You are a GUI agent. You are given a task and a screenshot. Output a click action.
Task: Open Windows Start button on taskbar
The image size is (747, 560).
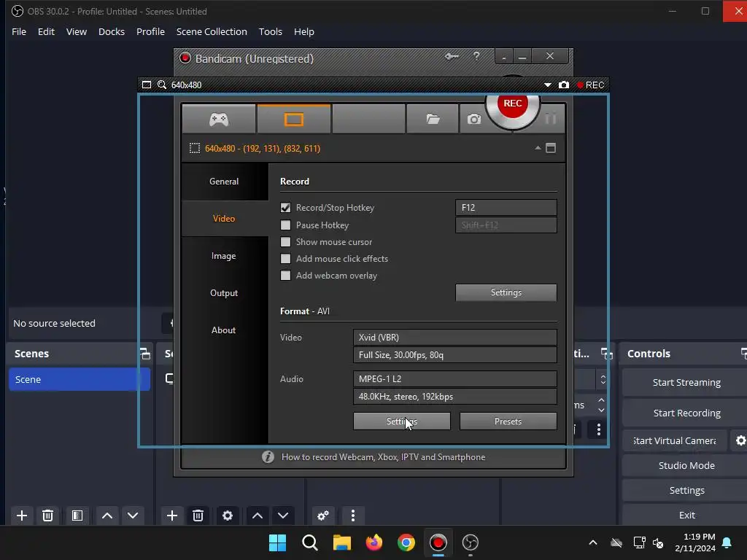277,542
